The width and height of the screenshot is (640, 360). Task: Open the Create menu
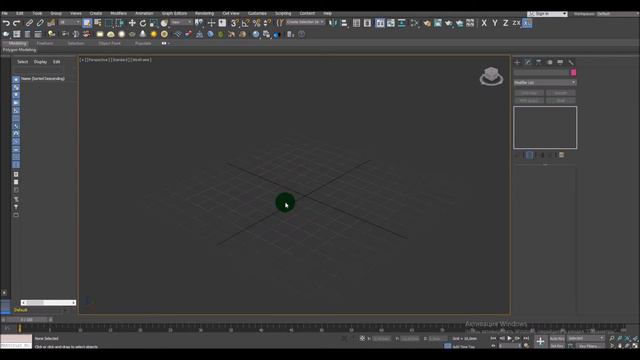[96, 13]
